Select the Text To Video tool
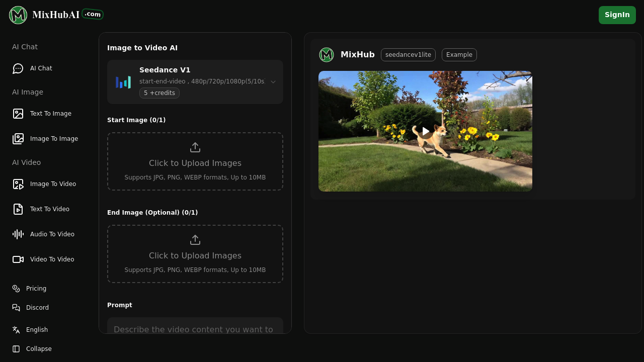Viewport: 644px width, 362px height. 49,209
